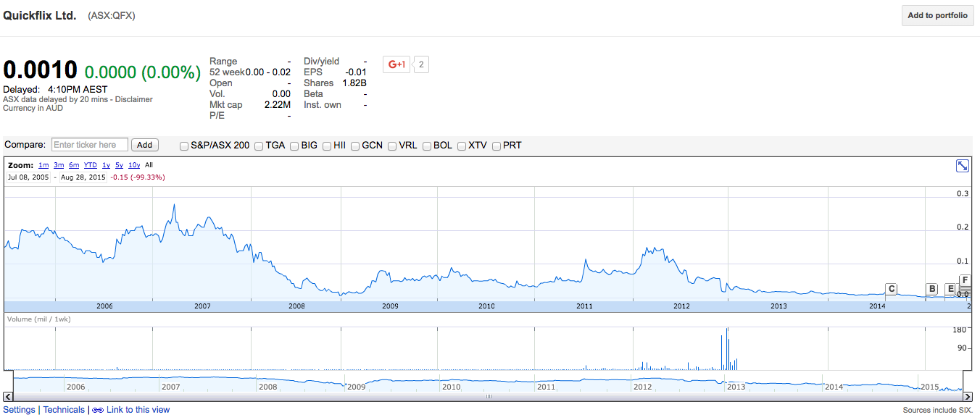Open news flag F on the chart
Screen dimensions: 980x420
(964, 280)
